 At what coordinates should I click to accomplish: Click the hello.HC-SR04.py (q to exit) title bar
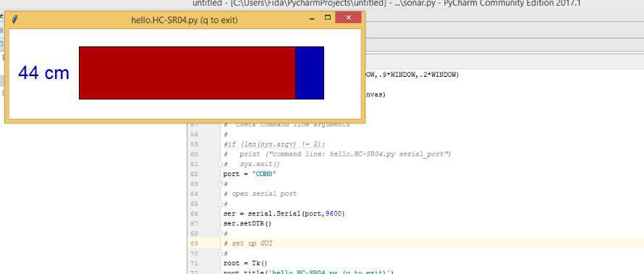pos(184,20)
